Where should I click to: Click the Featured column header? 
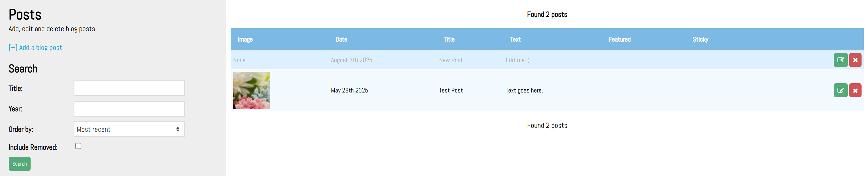(619, 39)
